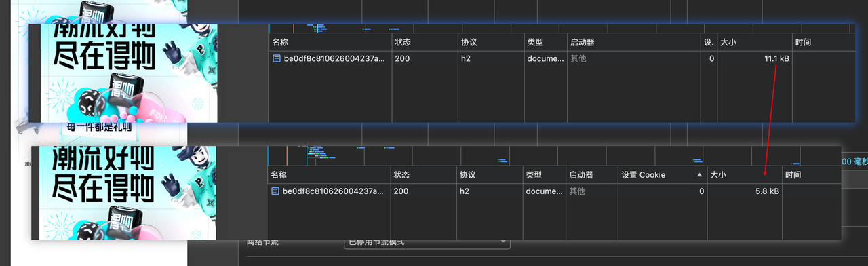Click cookie count 0 in the upper table
Viewport: 868px width, 266px height.
click(x=711, y=59)
